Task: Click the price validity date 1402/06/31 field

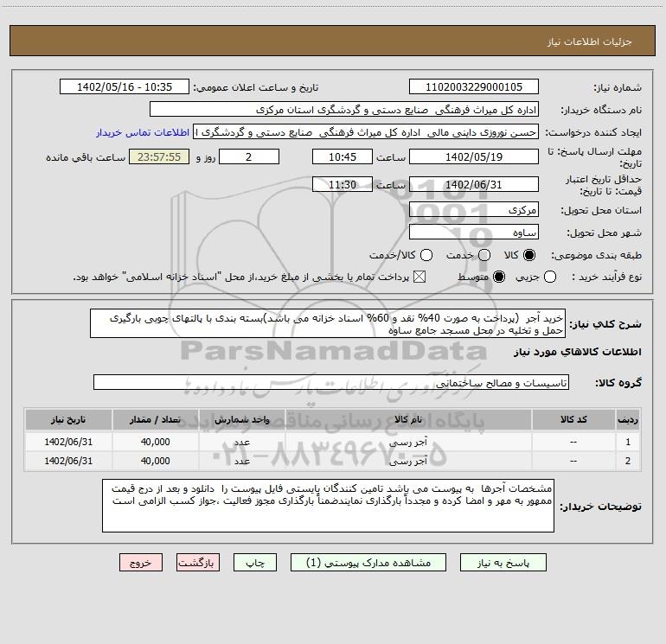Action: click(474, 184)
